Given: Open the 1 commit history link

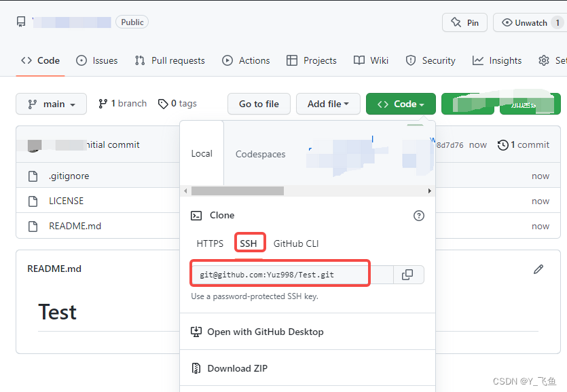Looking at the screenshot, I should coord(524,145).
